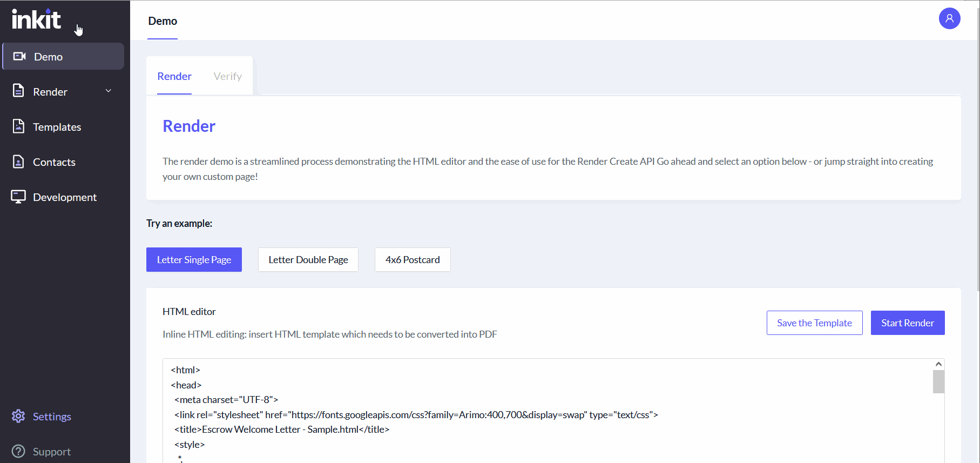The height and width of the screenshot is (463, 980).
Task: Select the Render tab
Action: point(174,76)
